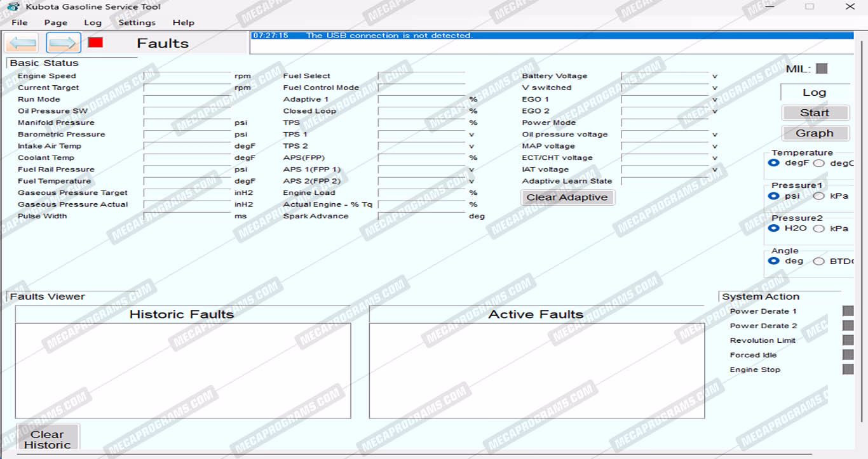The image size is (868, 459).
Task: Select kPa under Pressure2
Action: (819, 229)
